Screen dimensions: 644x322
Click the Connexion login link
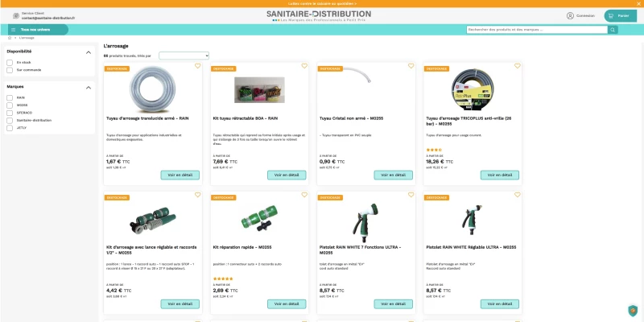click(585, 15)
